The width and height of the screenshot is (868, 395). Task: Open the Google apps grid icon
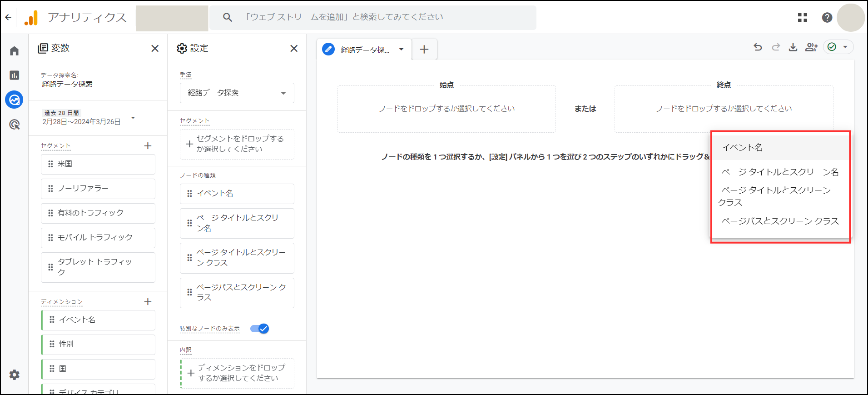(x=803, y=18)
